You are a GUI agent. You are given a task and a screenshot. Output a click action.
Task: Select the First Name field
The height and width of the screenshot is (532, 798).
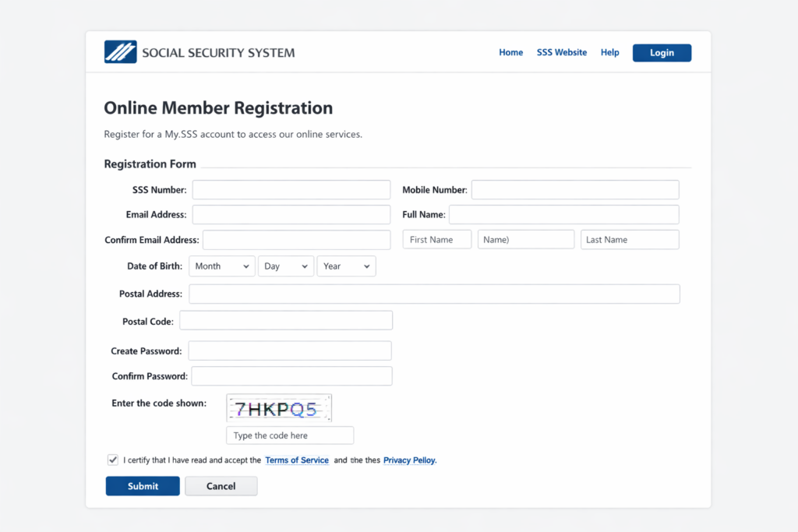[436, 239]
